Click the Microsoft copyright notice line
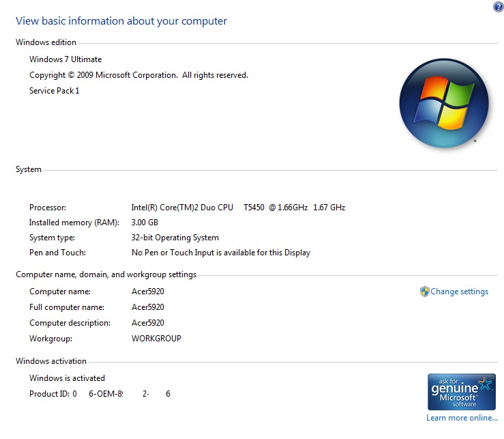Image resolution: width=504 pixels, height=439 pixels. coord(138,75)
